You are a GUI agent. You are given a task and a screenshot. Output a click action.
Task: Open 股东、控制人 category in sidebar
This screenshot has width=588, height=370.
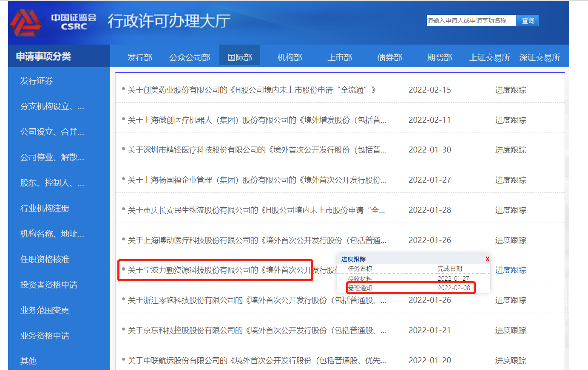(x=52, y=183)
